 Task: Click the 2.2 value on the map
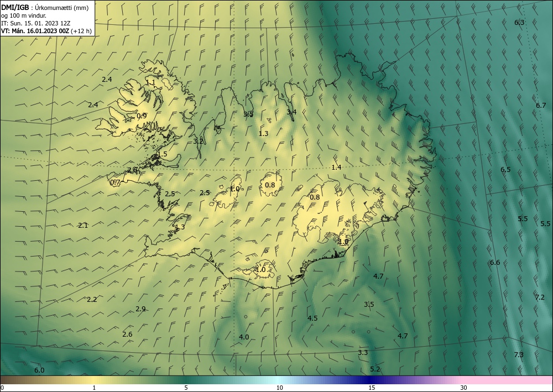[92, 300]
